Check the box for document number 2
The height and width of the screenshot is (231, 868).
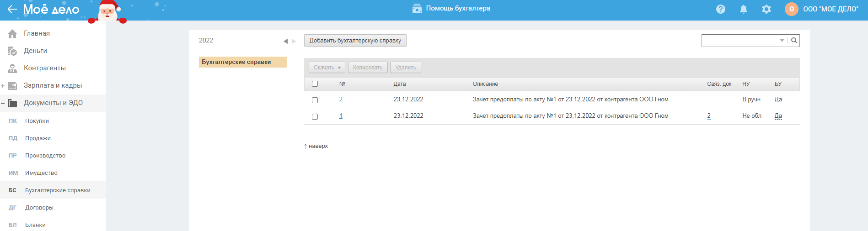315,100
